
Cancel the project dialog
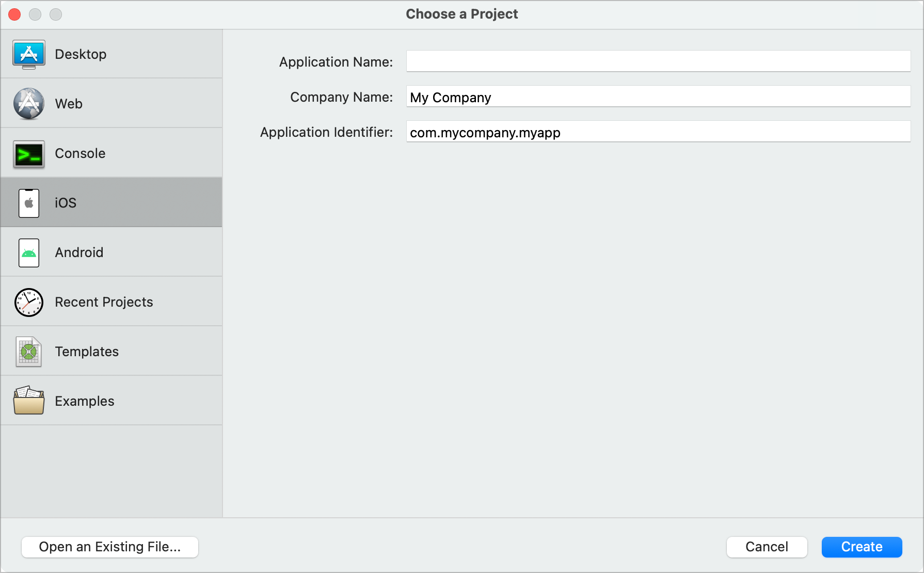[767, 547]
